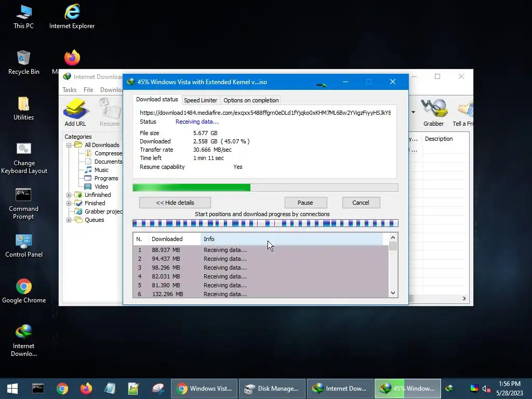Click the Info column header
This screenshot has width=532, height=399.
pos(291,239)
